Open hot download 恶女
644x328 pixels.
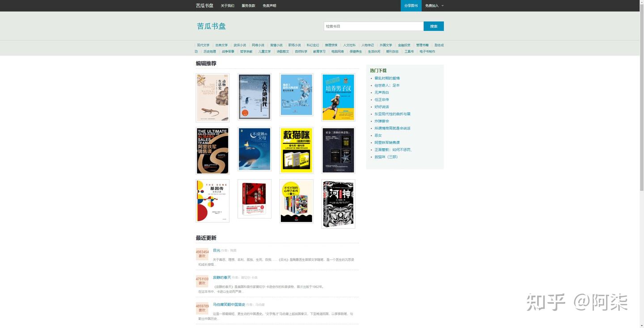click(x=378, y=135)
